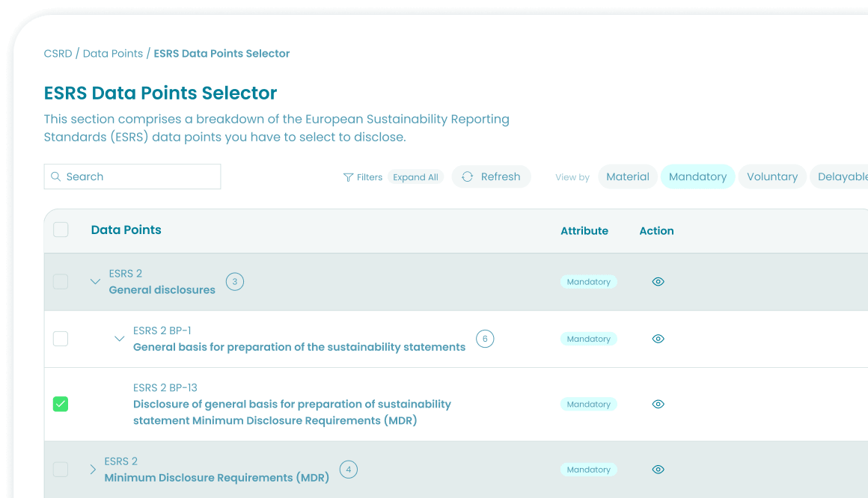The width and height of the screenshot is (868, 498).
Task: Collapse the ESRS 2 BP-1 section chevron
Action: pyautogui.click(x=119, y=339)
